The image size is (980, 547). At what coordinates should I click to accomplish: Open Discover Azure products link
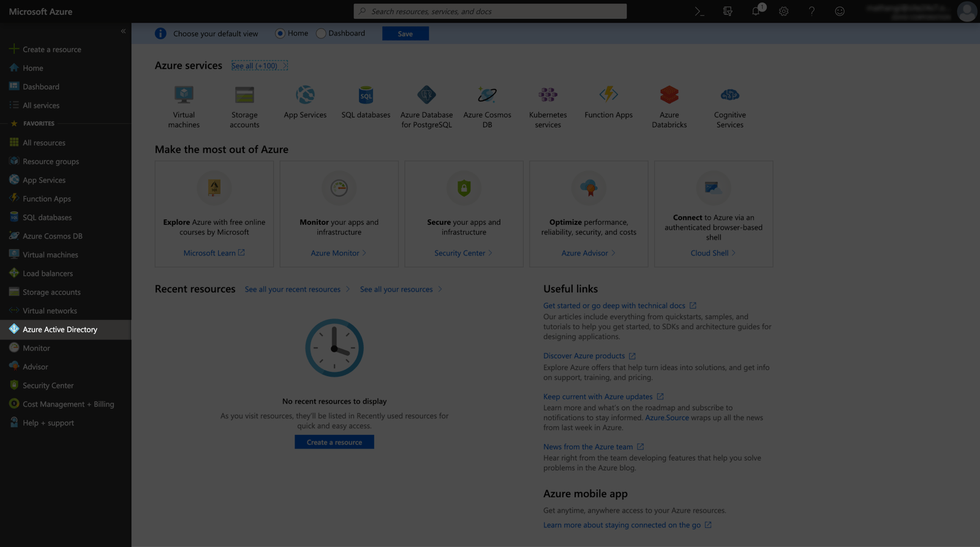pyautogui.click(x=589, y=356)
